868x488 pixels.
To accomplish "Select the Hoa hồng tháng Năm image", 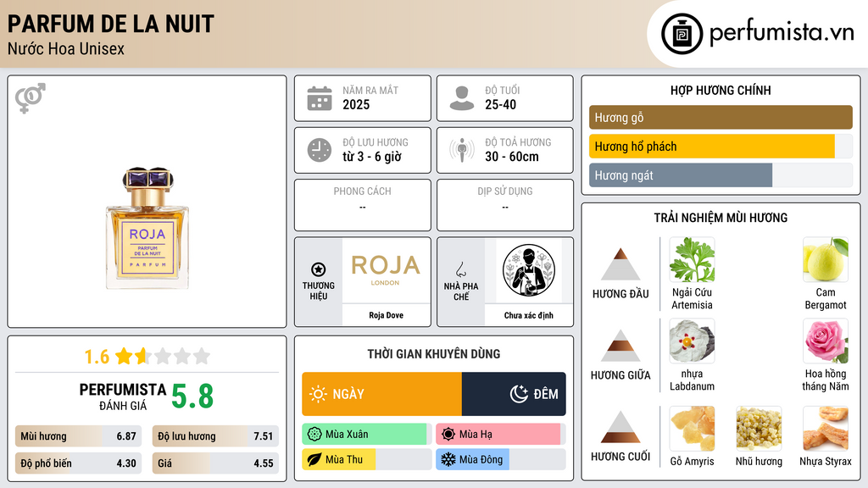I will coord(826,341).
